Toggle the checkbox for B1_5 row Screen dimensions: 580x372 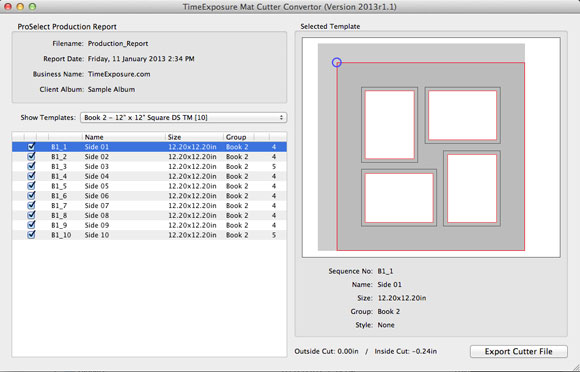pos(31,186)
